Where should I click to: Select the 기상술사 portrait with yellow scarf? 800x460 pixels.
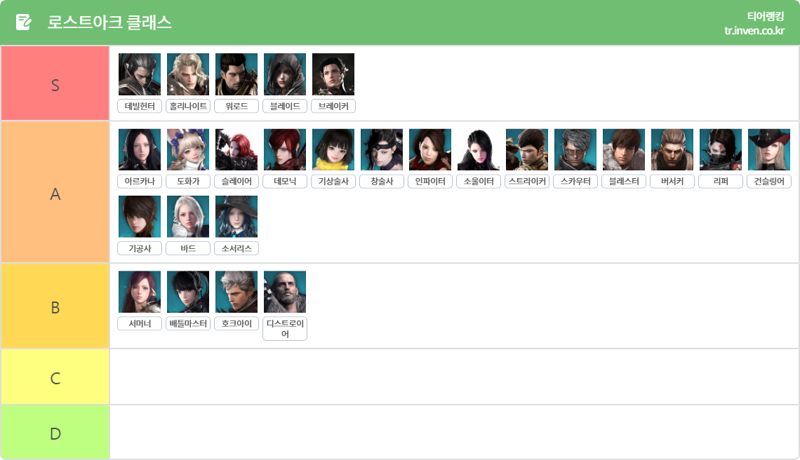point(333,149)
